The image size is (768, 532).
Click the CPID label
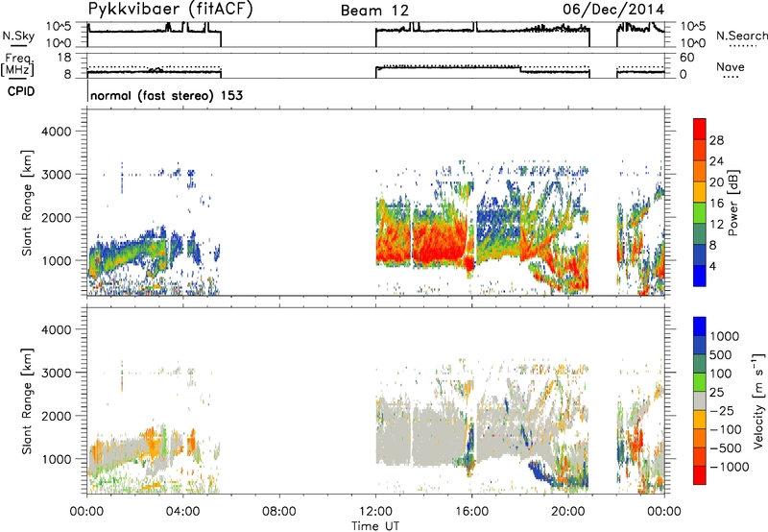[21, 91]
